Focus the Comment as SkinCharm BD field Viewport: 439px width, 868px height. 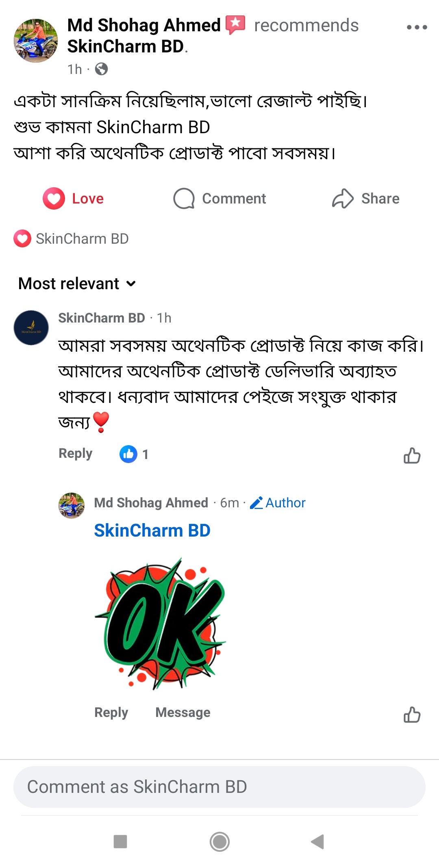(219, 787)
